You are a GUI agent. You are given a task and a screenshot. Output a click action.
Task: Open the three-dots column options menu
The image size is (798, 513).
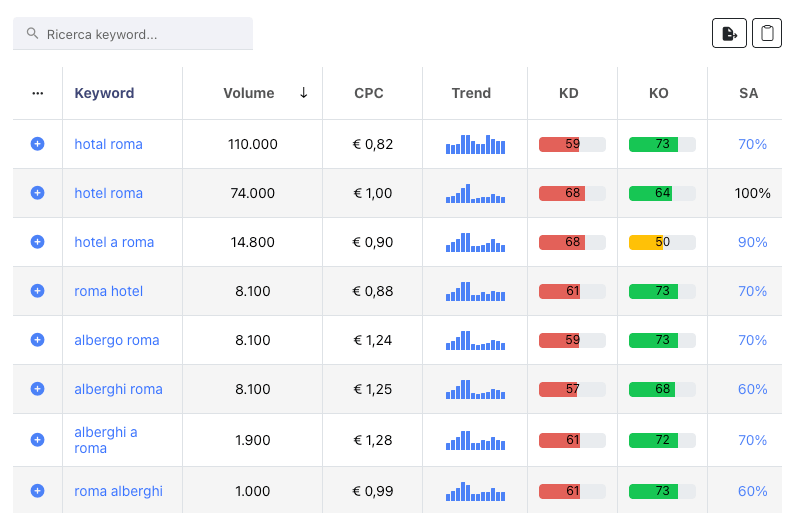(38, 93)
